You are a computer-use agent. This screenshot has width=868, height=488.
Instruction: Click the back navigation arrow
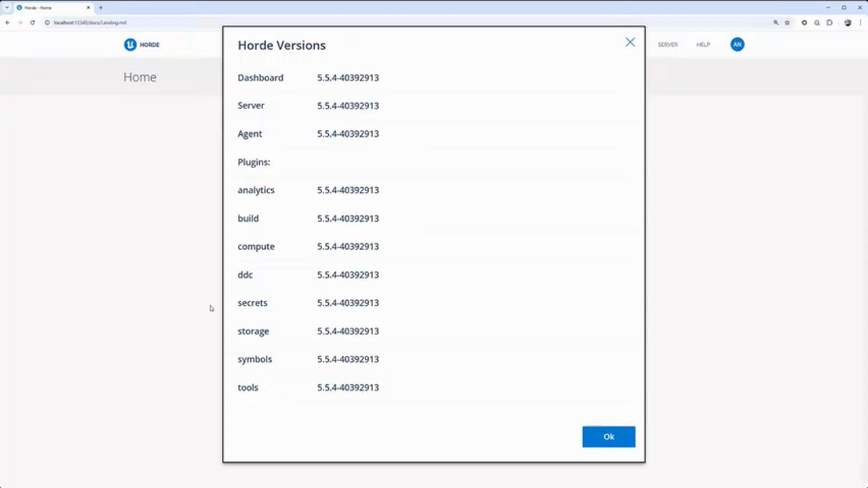(x=7, y=22)
